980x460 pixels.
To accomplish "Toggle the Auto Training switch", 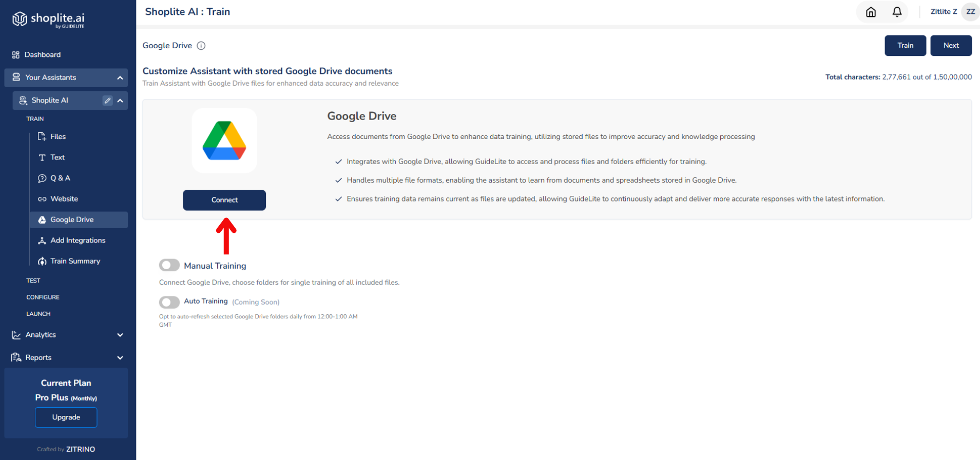I will coord(169,302).
